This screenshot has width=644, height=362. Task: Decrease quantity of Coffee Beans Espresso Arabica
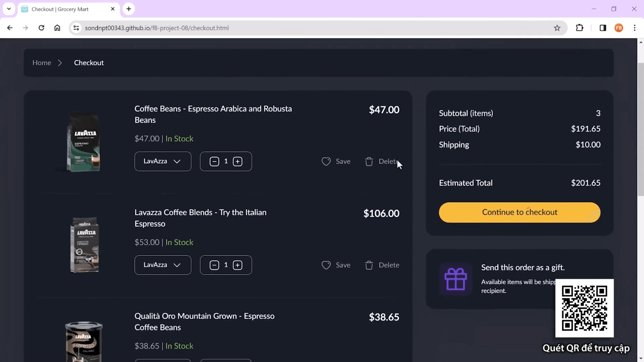click(214, 161)
